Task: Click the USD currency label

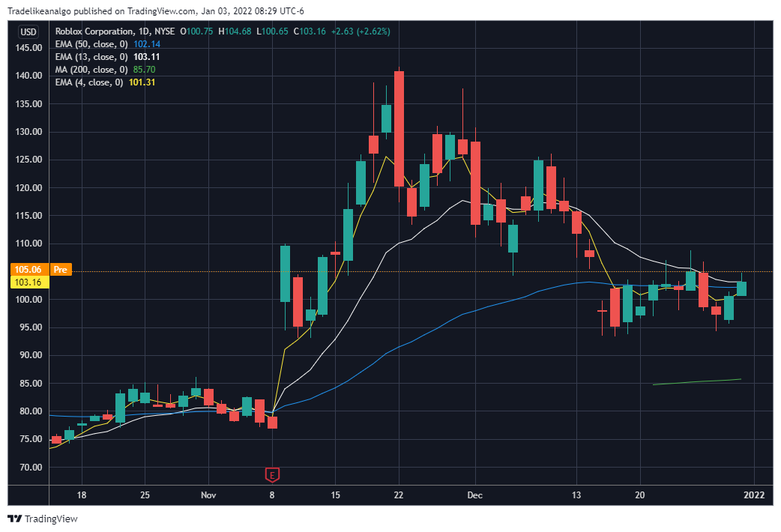Action: (x=28, y=32)
